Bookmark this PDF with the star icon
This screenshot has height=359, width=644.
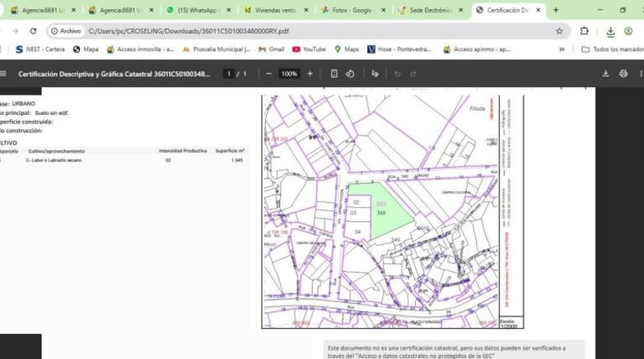click(x=559, y=31)
